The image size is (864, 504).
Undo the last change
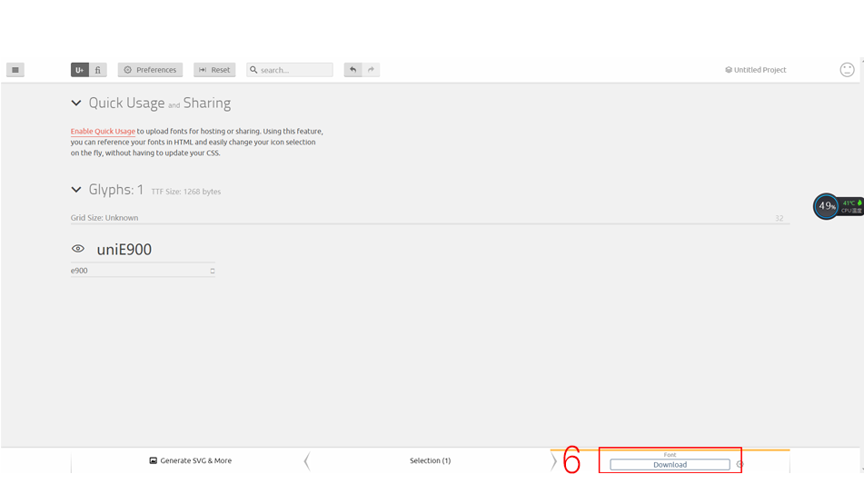[x=353, y=70]
